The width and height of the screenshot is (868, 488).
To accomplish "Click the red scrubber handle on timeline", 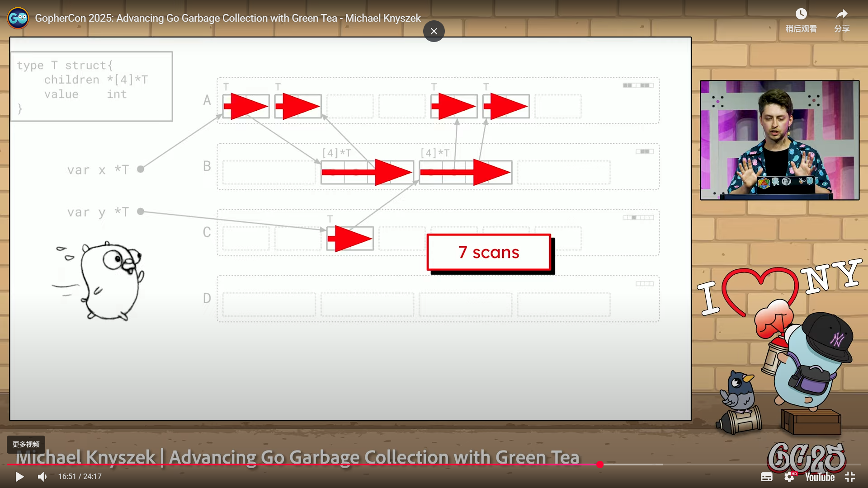I will pos(599,465).
